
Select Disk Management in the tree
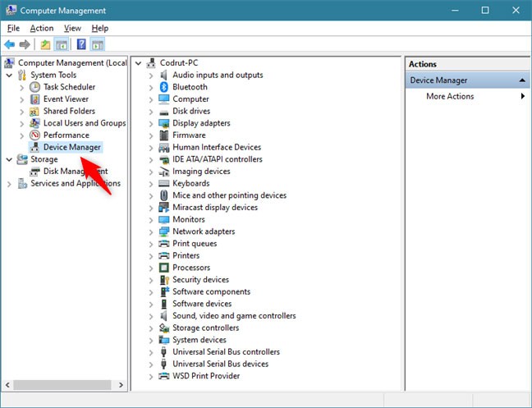pyautogui.click(x=74, y=172)
